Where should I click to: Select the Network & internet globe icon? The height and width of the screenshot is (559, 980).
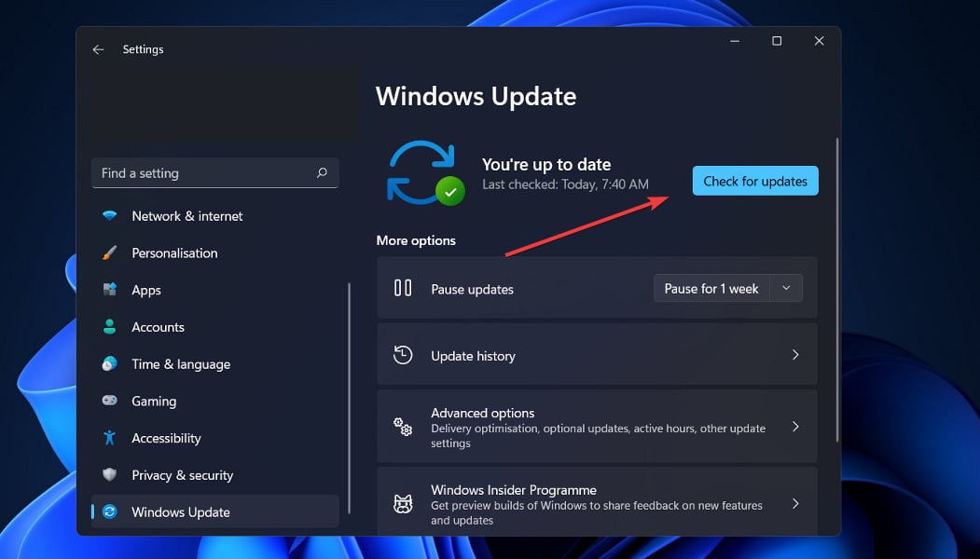coord(109,215)
